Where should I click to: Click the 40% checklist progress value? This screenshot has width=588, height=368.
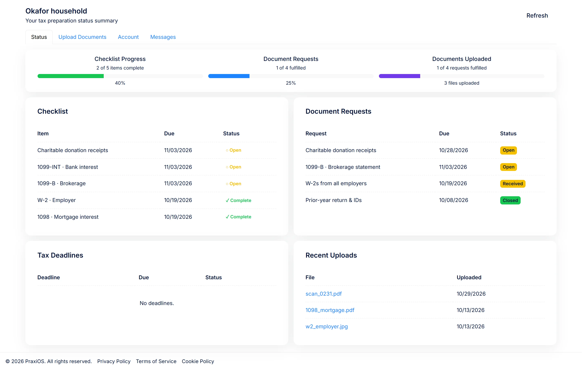[x=120, y=83]
